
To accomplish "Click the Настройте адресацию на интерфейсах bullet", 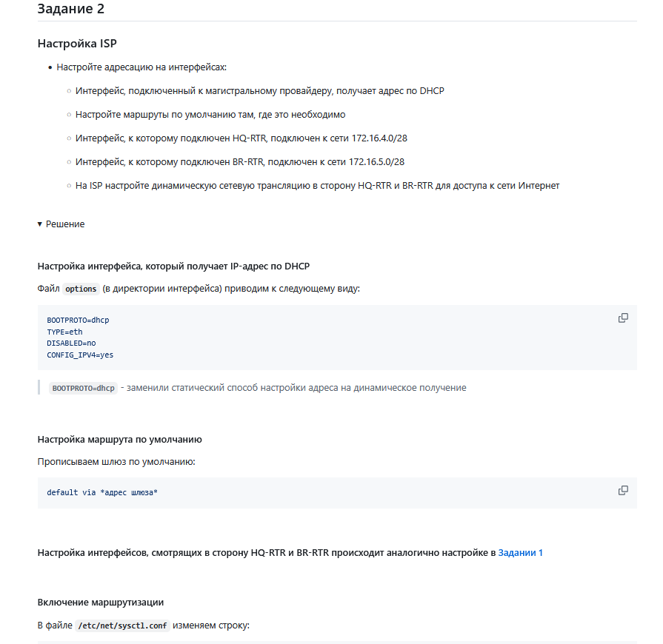I will [141, 67].
